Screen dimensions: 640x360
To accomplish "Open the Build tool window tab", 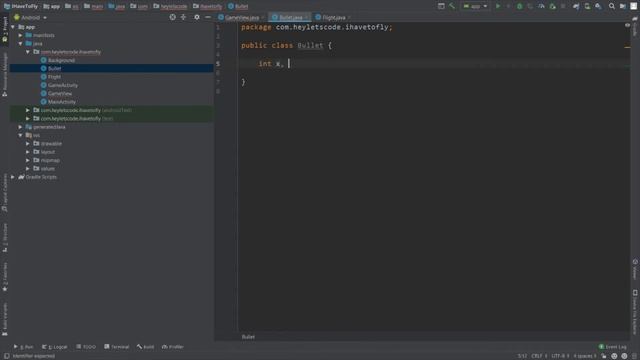I will pos(145,347).
